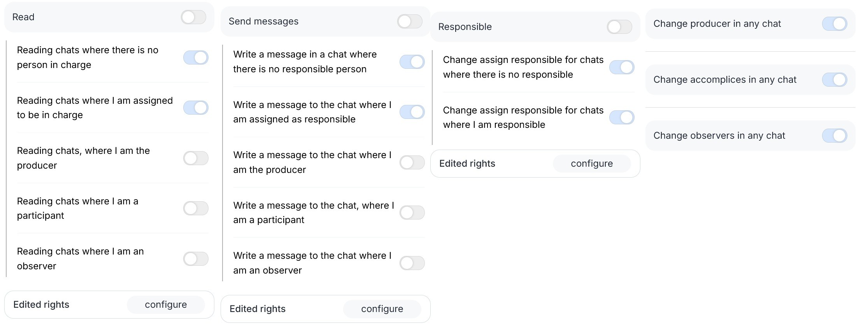868x326 pixels.
Task: Enable writing to chats where I am the producer
Action: (412, 162)
